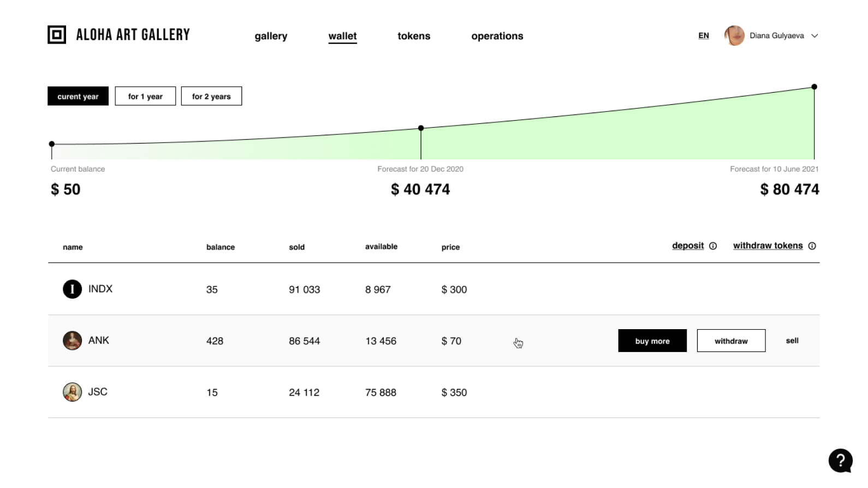Click the price $ 70
The width and height of the screenshot is (868, 488).
[x=451, y=341]
